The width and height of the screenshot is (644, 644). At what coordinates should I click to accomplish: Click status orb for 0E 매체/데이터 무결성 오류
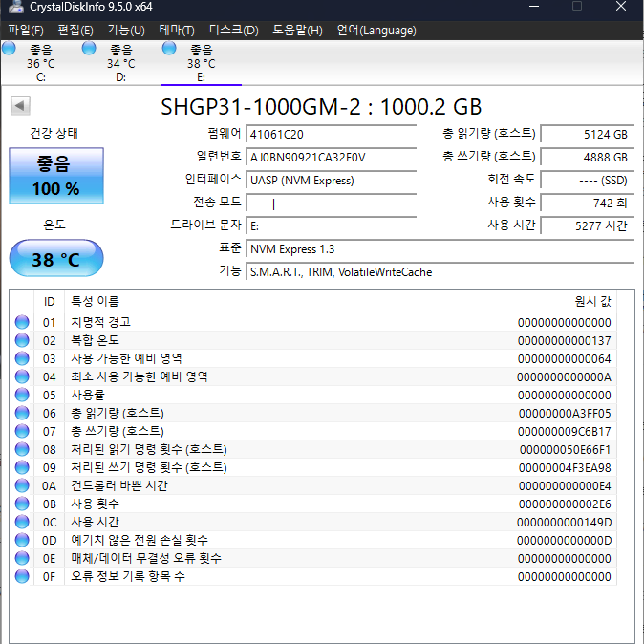pos(22,558)
